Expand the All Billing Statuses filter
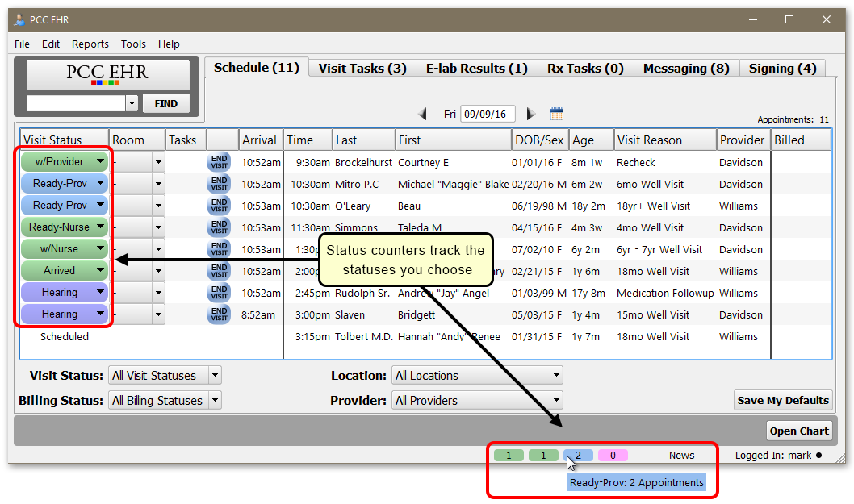This screenshot has height=504, width=854. click(216, 401)
